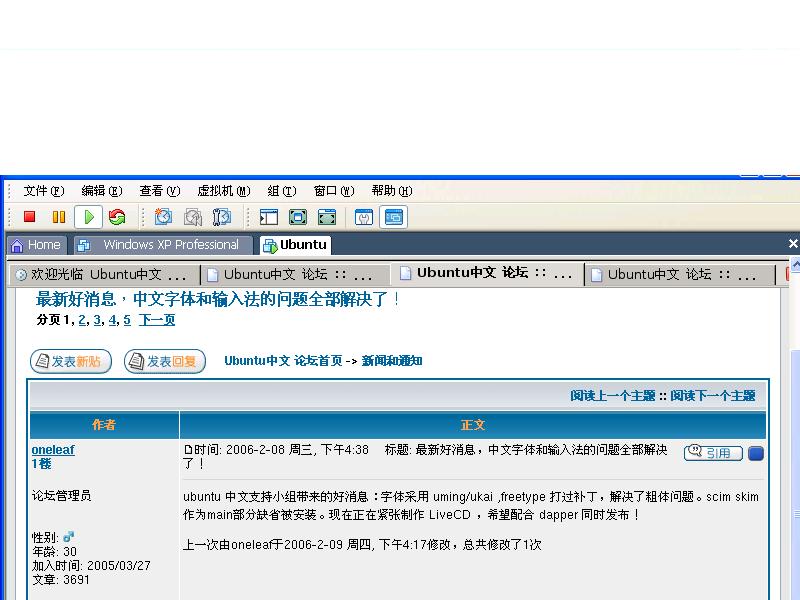Image resolution: width=800 pixels, height=600 pixels.
Task: Click the 论坛管理员 rank text
Action: coord(61,495)
